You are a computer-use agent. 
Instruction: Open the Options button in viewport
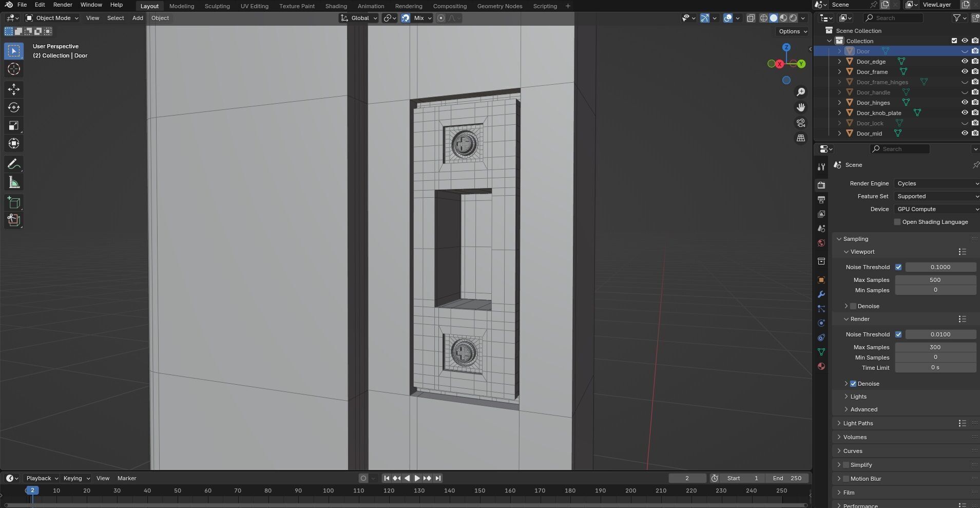tap(793, 31)
